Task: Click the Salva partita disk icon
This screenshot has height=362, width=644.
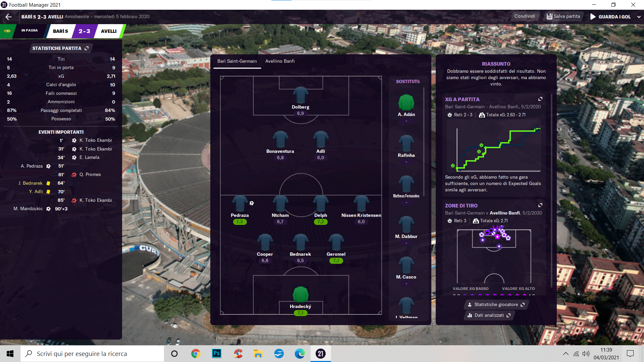Action: click(549, 16)
